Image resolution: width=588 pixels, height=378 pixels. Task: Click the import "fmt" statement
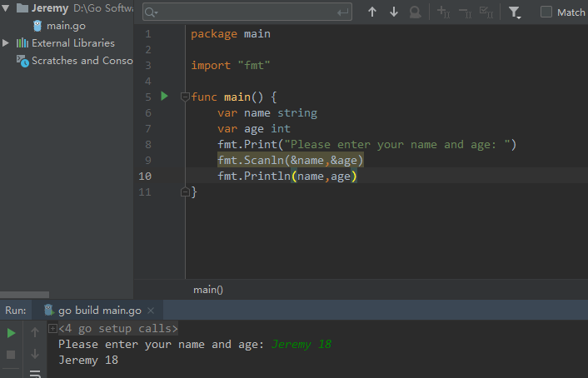[x=231, y=65]
